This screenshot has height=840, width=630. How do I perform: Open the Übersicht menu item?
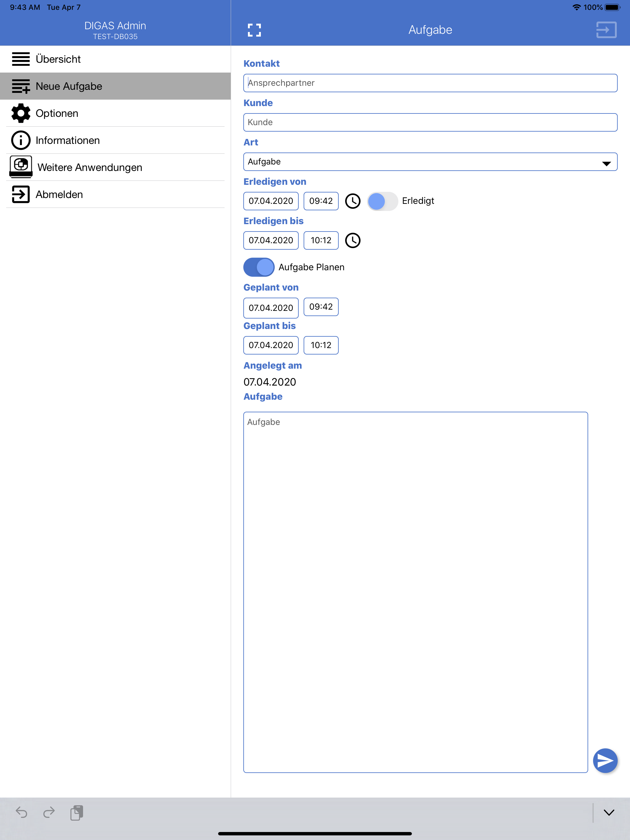(115, 59)
